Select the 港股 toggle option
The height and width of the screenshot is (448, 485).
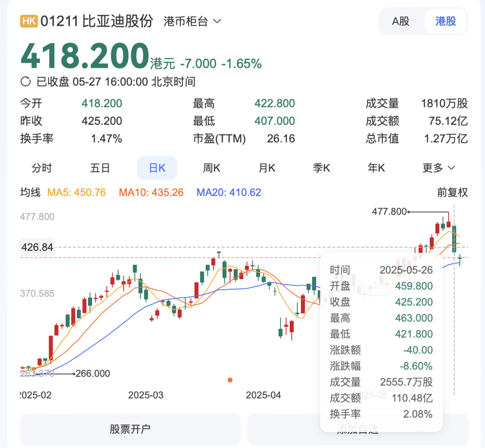point(445,22)
